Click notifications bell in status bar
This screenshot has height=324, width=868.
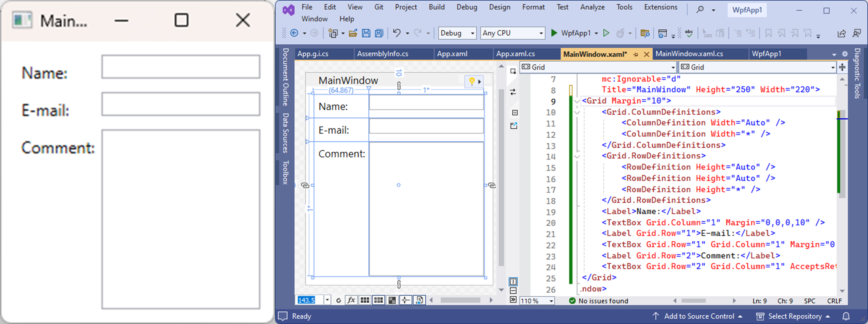(846, 316)
